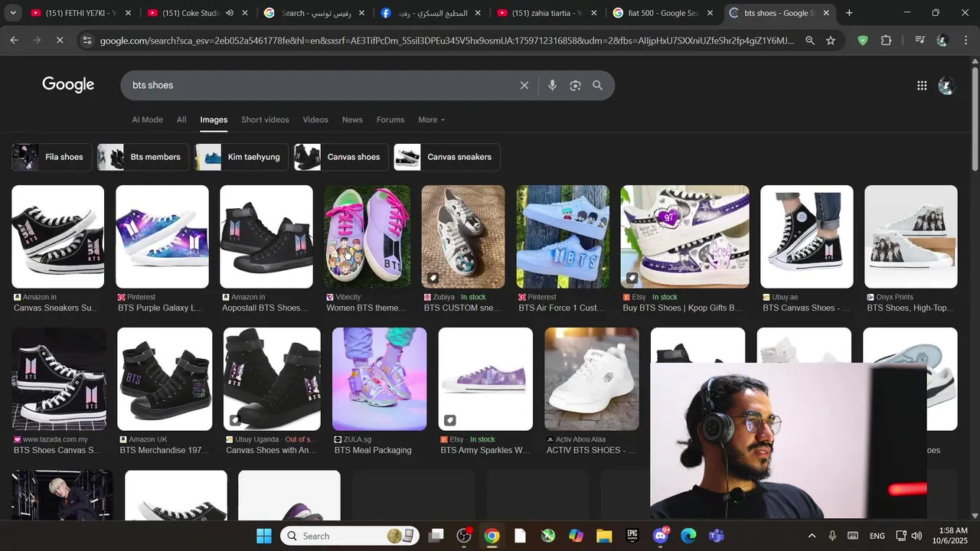Image resolution: width=980 pixels, height=551 pixels.
Task: Go to the Google logo homepage
Action: [x=68, y=85]
